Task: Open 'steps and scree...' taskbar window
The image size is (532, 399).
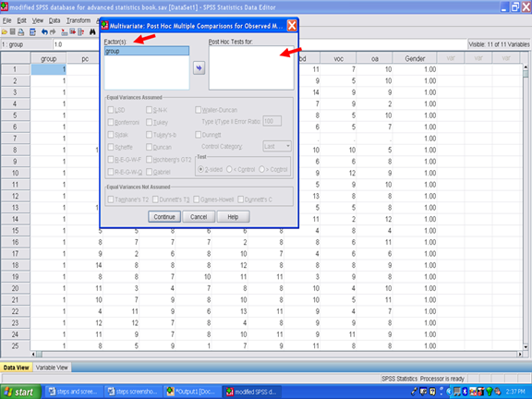Action: 73,392
